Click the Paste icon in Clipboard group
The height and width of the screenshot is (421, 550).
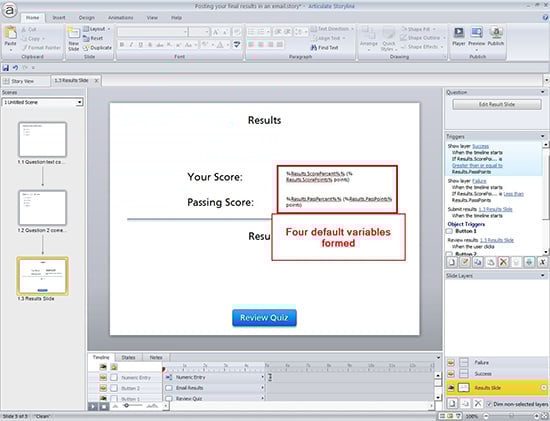pyautogui.click(x=11, y=33)
